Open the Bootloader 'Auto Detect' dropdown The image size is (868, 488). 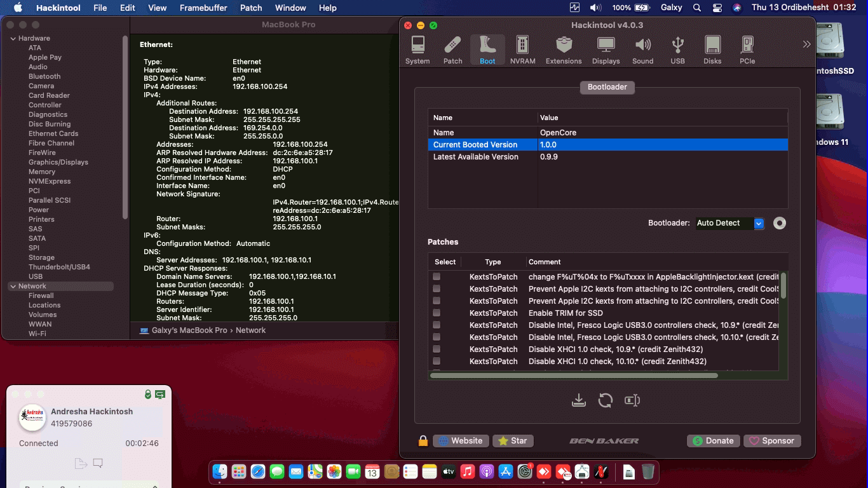[729, 223]
